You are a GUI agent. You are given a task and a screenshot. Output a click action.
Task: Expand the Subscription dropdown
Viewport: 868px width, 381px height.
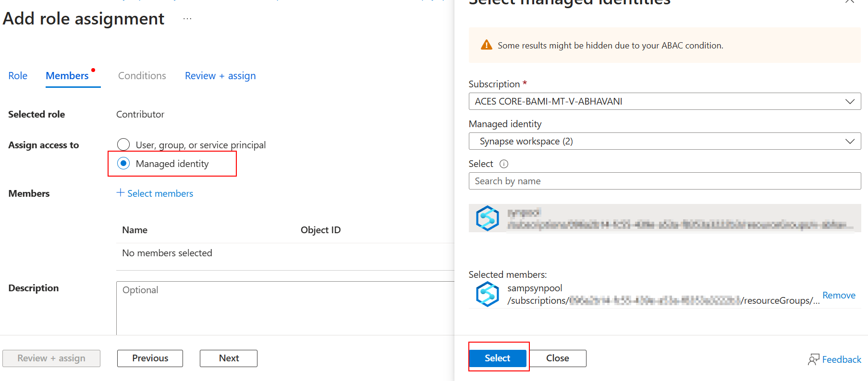point(664,101)
